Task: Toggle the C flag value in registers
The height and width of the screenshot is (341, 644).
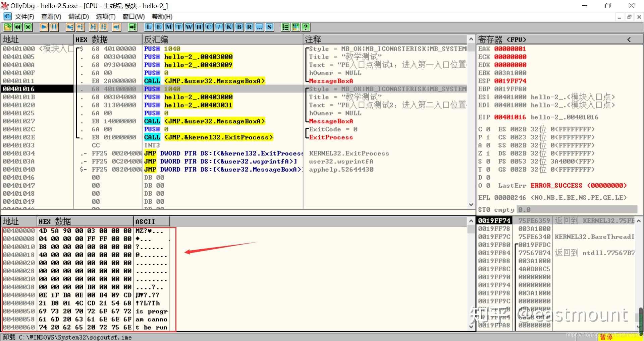Action: [488, 129]
